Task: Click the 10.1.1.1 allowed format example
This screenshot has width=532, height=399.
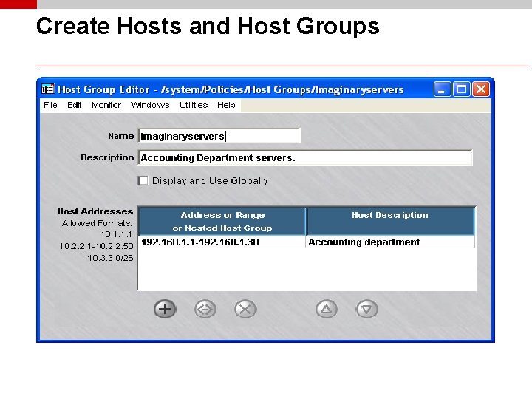Action: point(116,234)
